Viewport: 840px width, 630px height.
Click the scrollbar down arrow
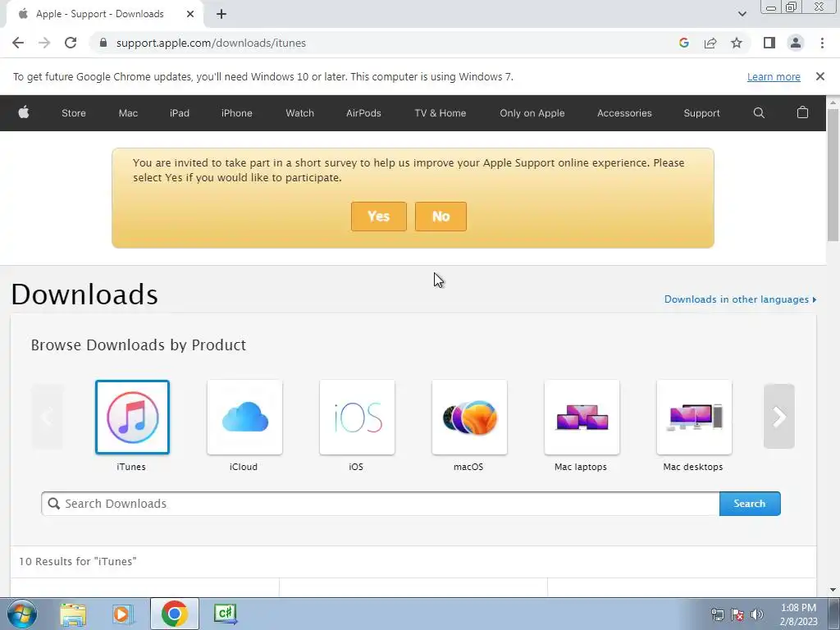point(833,590)
